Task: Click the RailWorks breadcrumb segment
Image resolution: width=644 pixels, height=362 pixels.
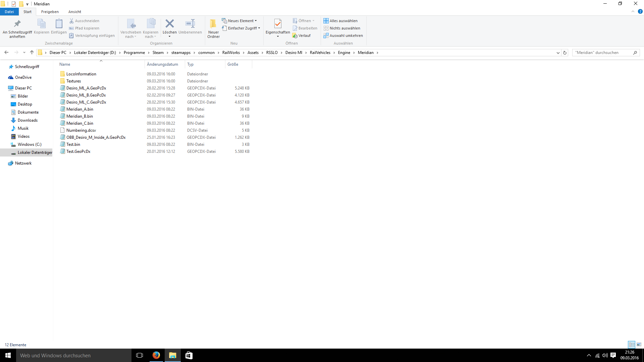Action: tap(231, 53)
